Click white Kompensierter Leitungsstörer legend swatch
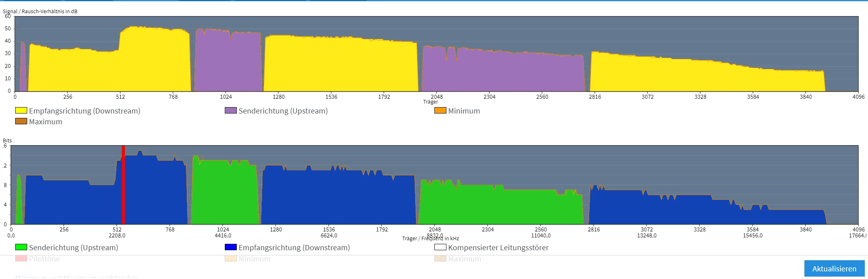 click(x=440, y=247)
